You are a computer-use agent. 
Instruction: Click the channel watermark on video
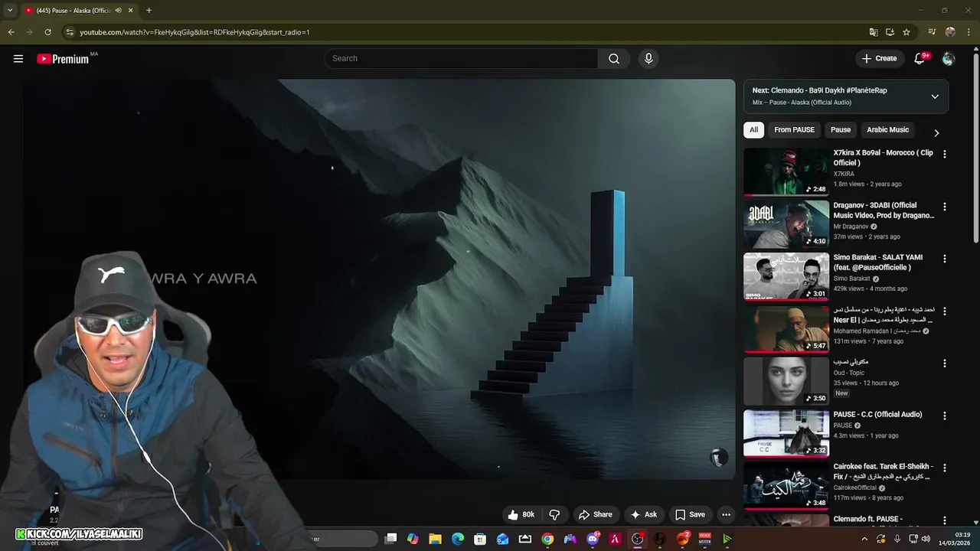(x=718, y=458)
